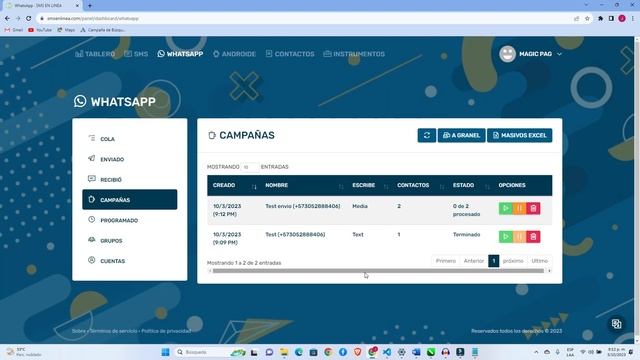The height and width of the screenshot is (360, 640).
Task: Open Cola in the sidebar
Action: click(130, 139)
